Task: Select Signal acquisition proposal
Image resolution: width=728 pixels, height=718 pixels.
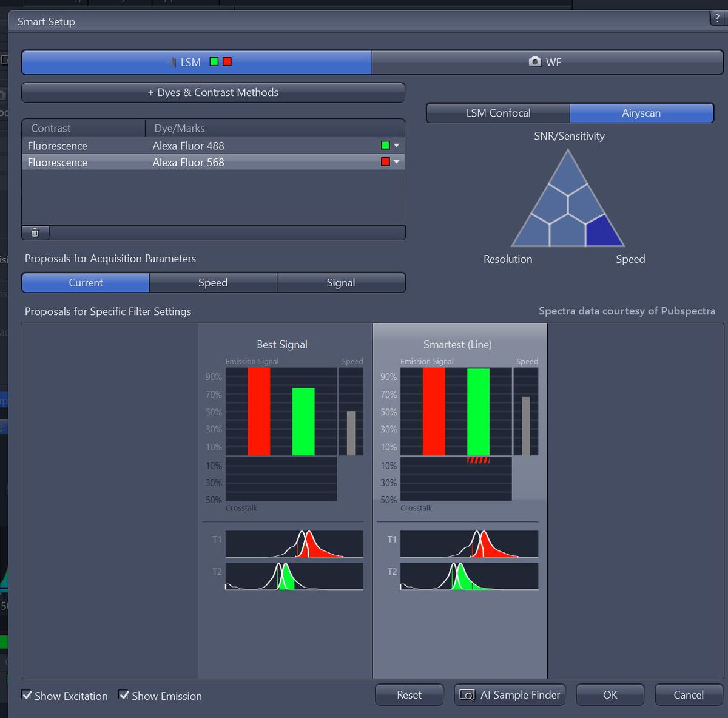Action: click(341, 283)
